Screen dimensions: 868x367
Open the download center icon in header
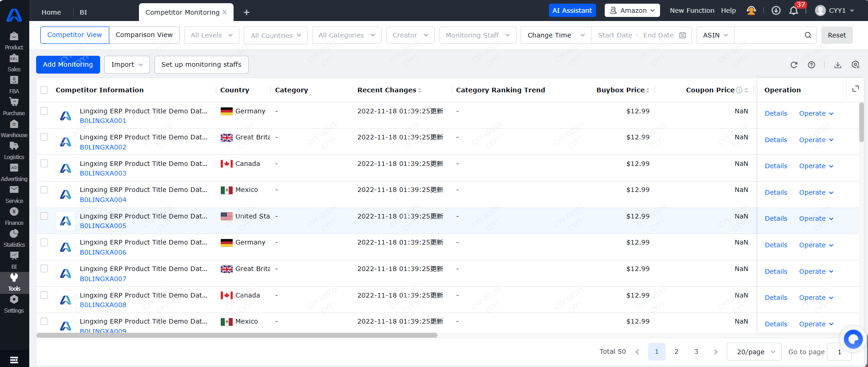pyautogui.click(x=776, y=11)
